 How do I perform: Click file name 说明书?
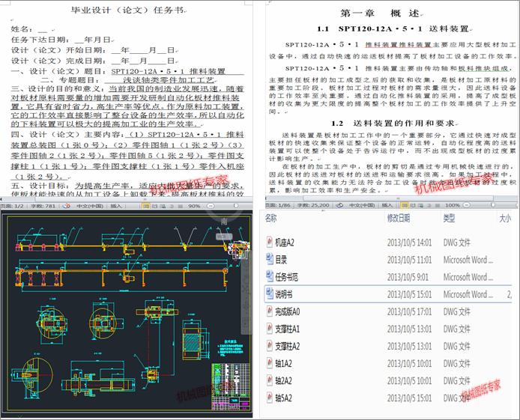pyautogui.click(x=284, y=294)
